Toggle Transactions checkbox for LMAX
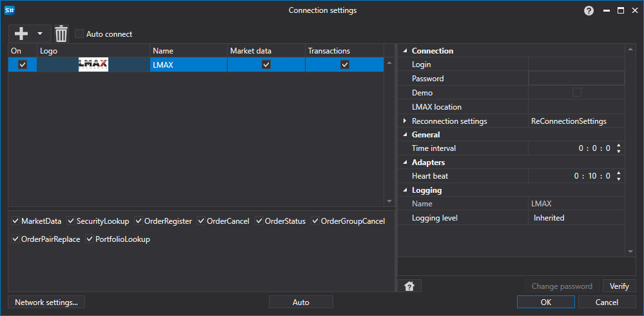This screenshot has height=316, width=644. [x=345, y=64]
